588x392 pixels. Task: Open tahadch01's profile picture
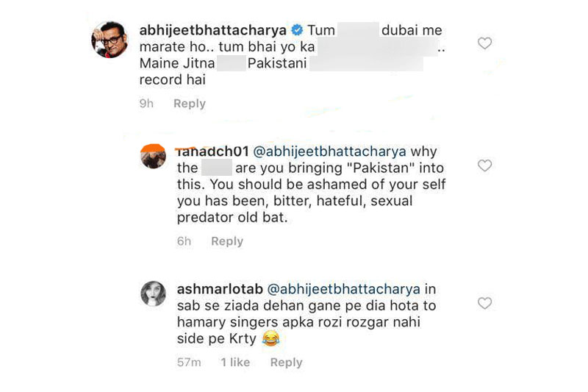154,157
